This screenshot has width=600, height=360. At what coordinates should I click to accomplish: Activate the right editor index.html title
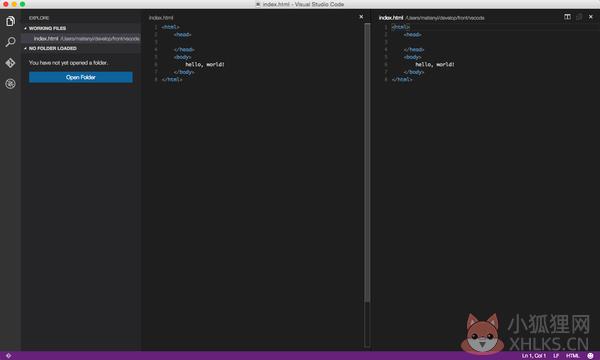pyautogui.click(x=391, y=18)
